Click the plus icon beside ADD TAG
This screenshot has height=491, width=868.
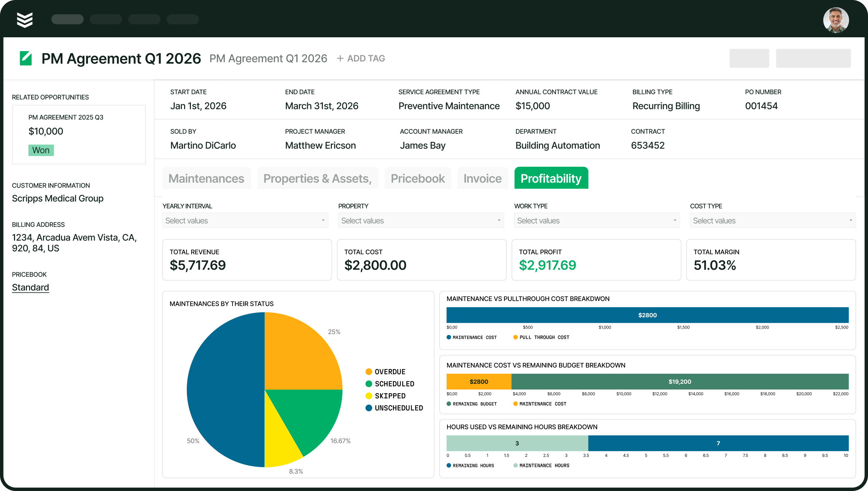340,58
